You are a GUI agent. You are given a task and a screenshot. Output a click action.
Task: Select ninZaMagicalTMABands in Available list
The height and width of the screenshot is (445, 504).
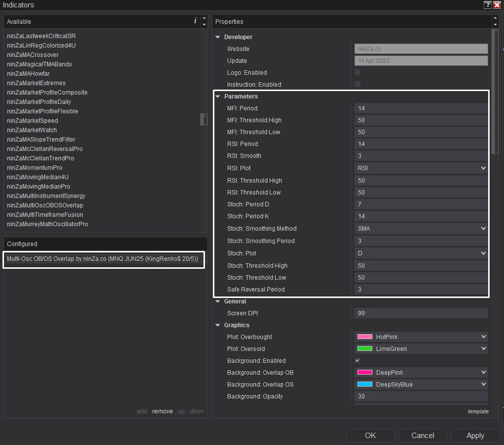pyautogui.click(x=40, y=64)
